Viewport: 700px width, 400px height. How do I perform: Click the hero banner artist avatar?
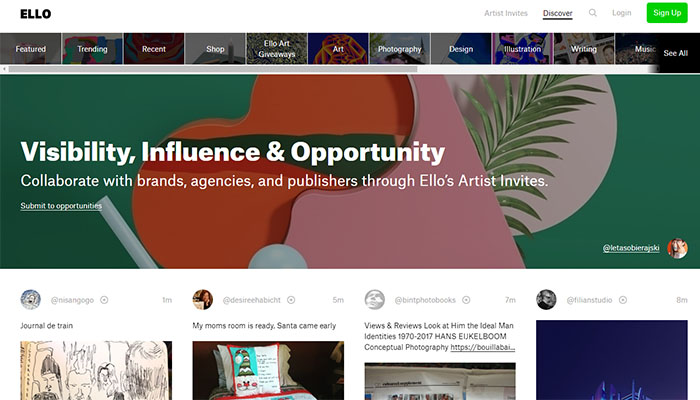pyautogui.click(x=677, y=248)
